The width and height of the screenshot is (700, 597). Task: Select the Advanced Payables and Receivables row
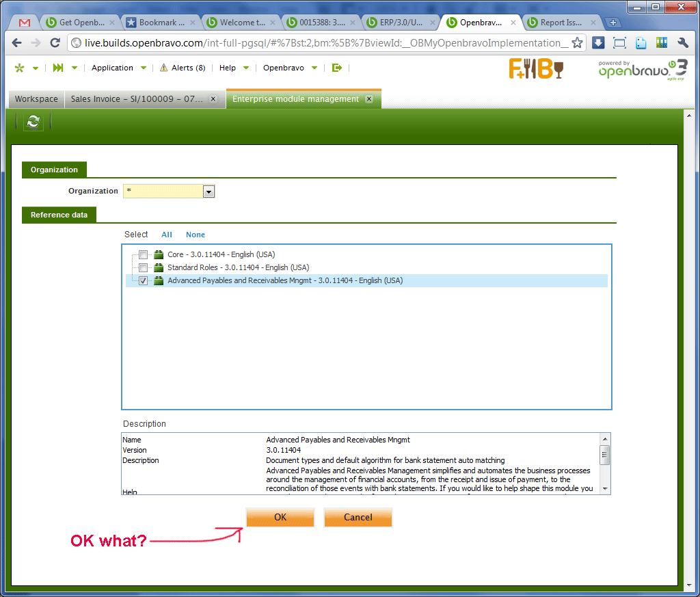coord(366,280)
